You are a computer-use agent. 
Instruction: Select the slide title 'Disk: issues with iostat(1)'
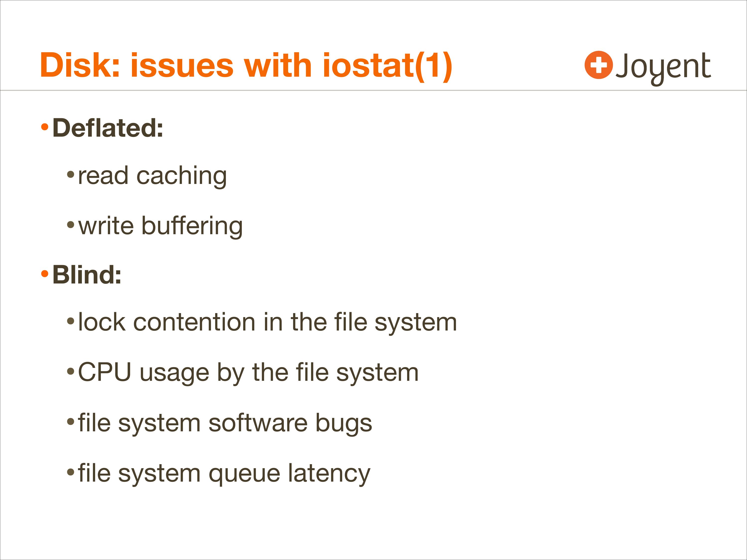pyautogui.click(x=246, y=65)
